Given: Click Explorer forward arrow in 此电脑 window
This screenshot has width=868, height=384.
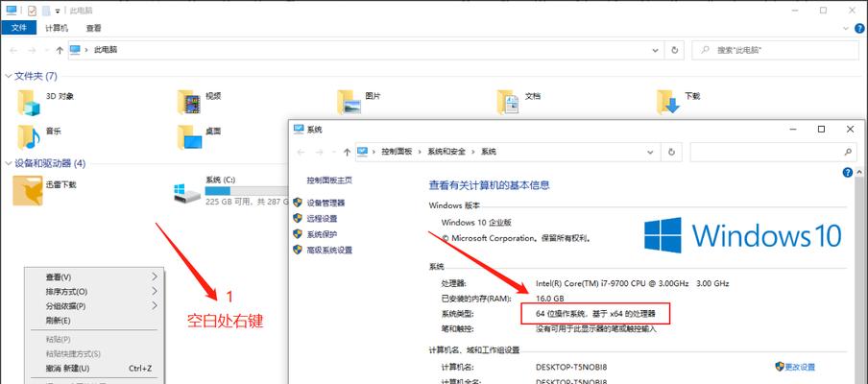Looking at the screenshot, I should (x=32, y=50).
